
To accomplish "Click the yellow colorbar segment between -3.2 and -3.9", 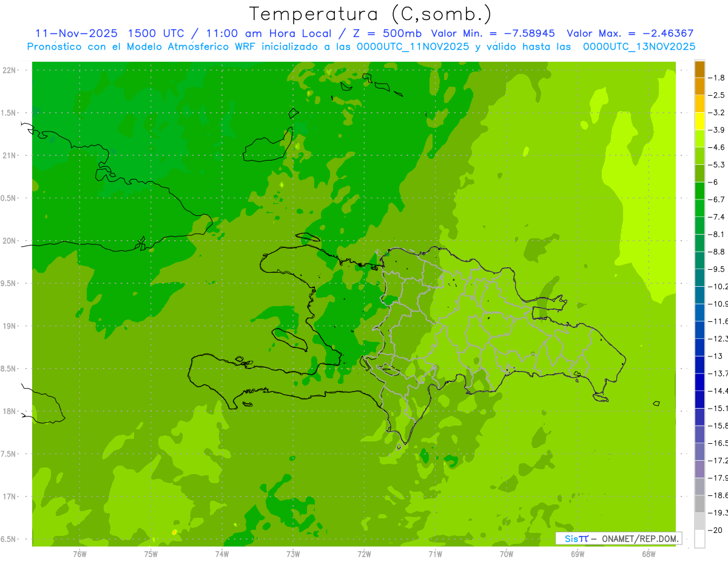I will (699, 121).
